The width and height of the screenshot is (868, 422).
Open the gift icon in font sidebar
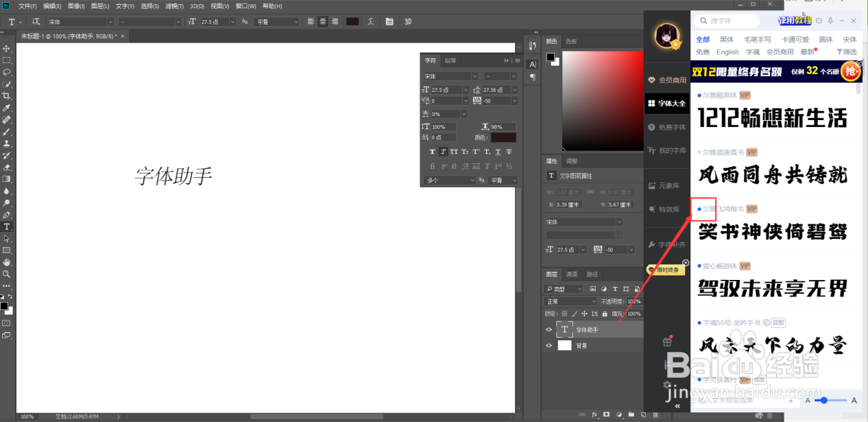(x=667, y=342)
